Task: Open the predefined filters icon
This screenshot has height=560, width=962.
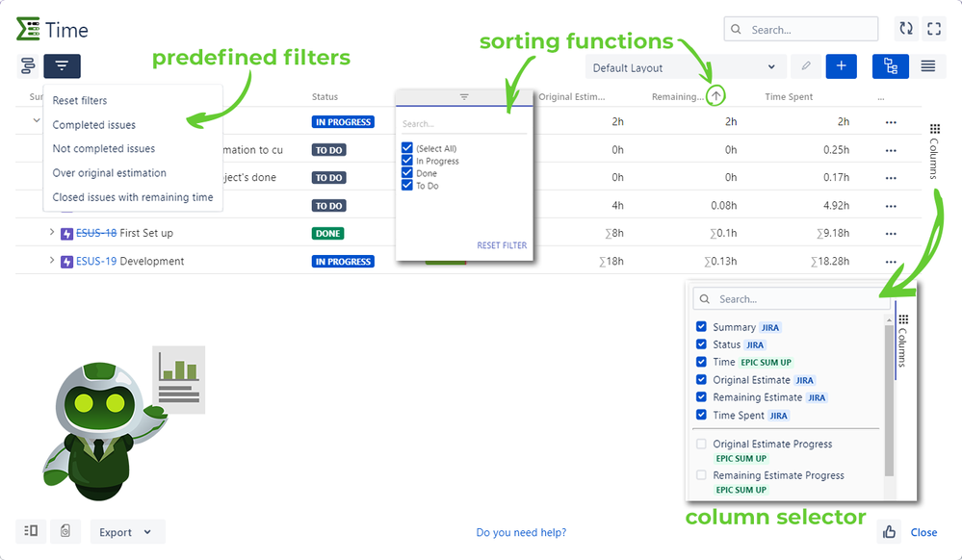Action: [x=62, y=65]
